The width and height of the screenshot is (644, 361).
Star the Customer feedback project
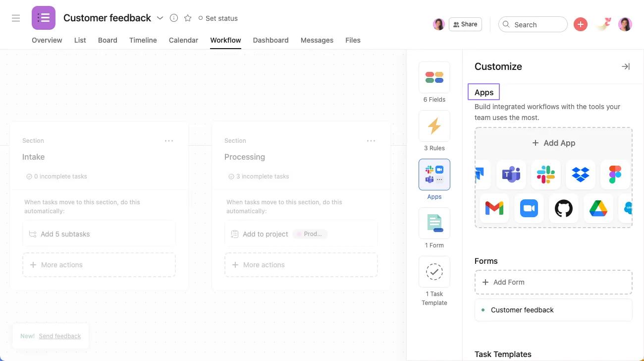188,18
